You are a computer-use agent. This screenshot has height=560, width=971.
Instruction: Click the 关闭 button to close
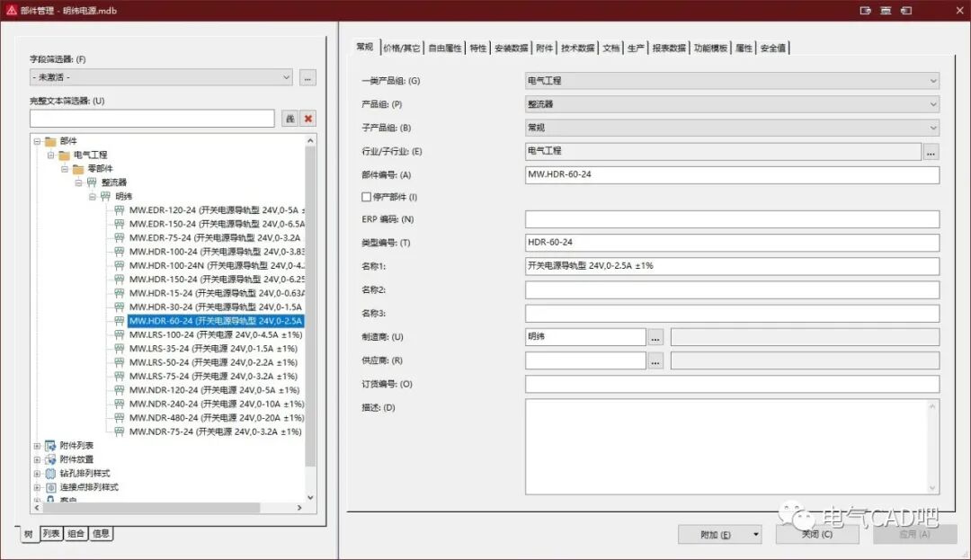coord(816,534)
